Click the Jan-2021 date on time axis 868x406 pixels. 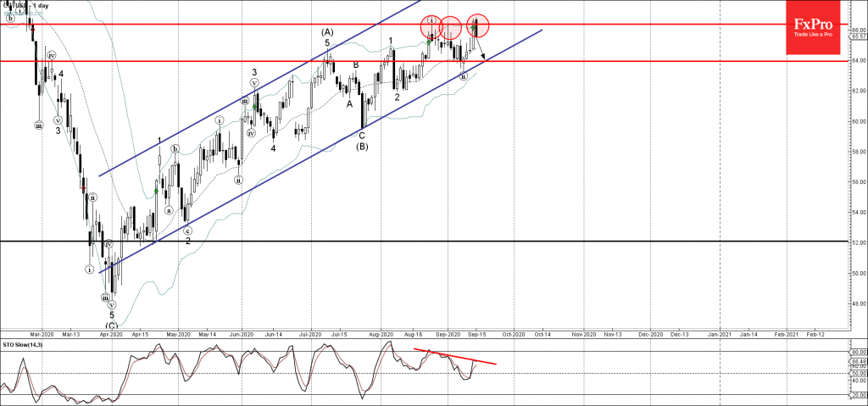click(x=720, y=336)
